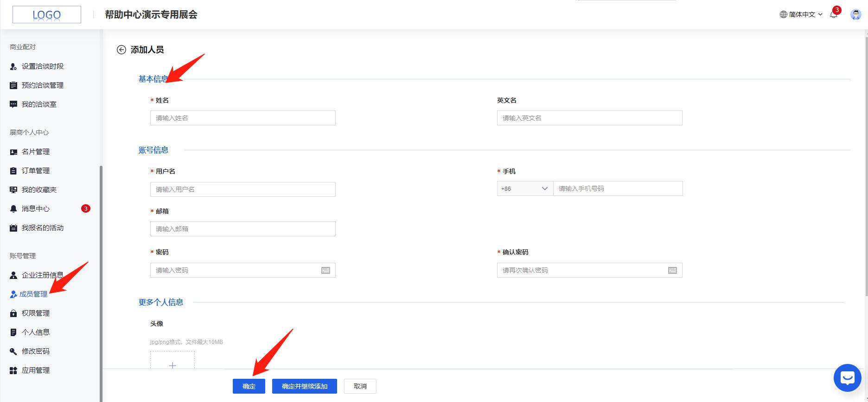Click the 修改密码 key icon
The width and height of the screenshot is (868, 402).
13,351
